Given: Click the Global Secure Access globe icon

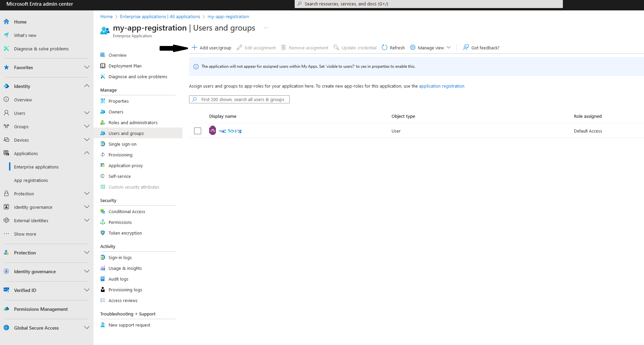Looking at the screenshot, I should click(x=6, y=328).
